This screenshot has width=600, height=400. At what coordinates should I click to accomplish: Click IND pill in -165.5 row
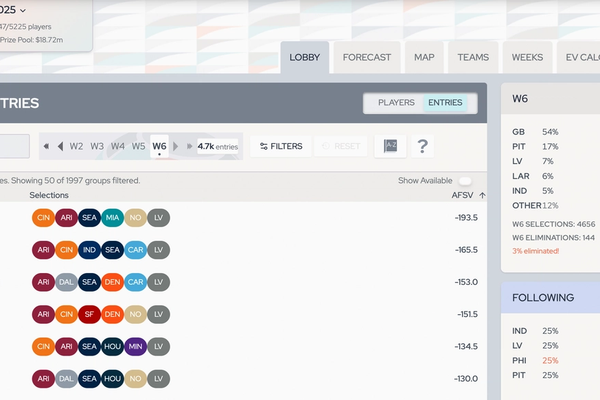90,250
